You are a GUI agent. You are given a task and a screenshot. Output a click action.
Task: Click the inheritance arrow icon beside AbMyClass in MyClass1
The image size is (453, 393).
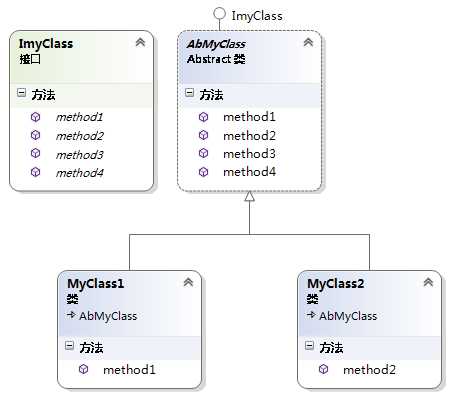71,314
